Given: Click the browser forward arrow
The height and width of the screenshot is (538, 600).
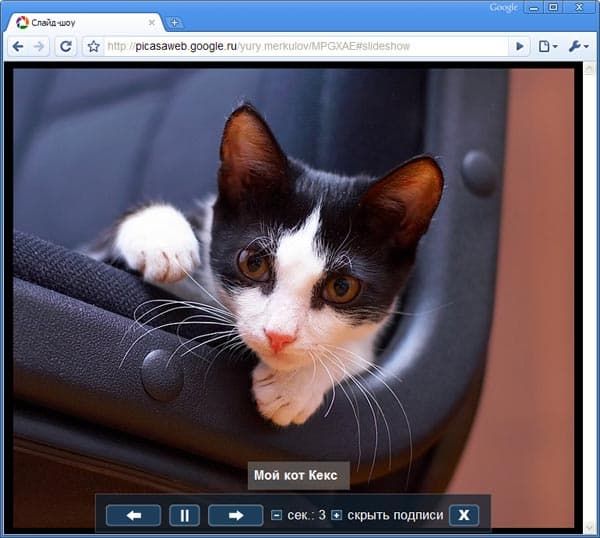Looking at the screenshot, I should [x=39, y=47].
